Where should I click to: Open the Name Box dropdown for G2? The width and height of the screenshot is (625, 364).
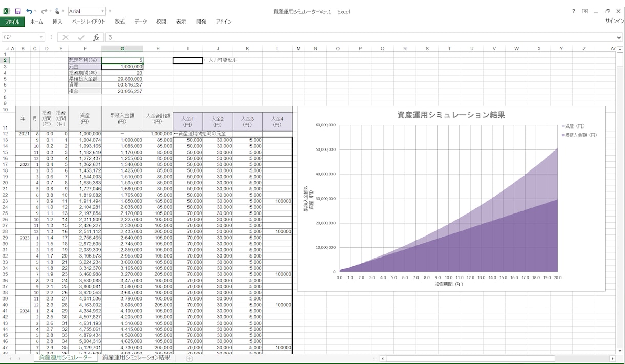[x=41, y=37]
